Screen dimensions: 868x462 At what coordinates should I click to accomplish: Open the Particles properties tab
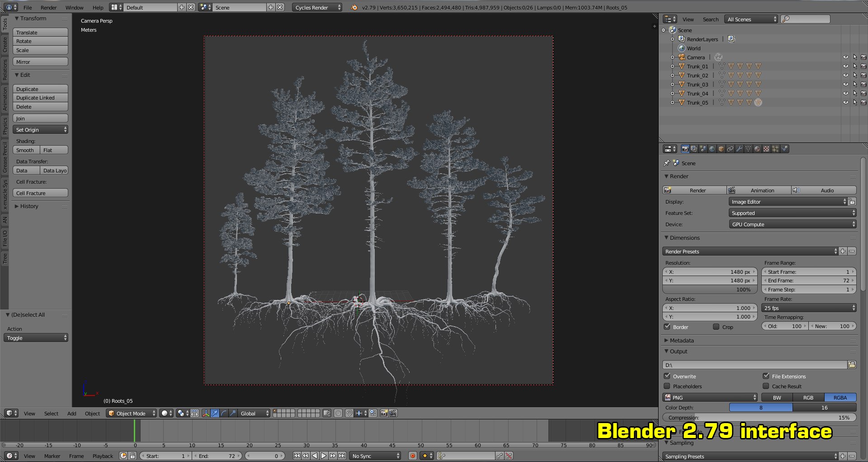click(x=775, y=149)
